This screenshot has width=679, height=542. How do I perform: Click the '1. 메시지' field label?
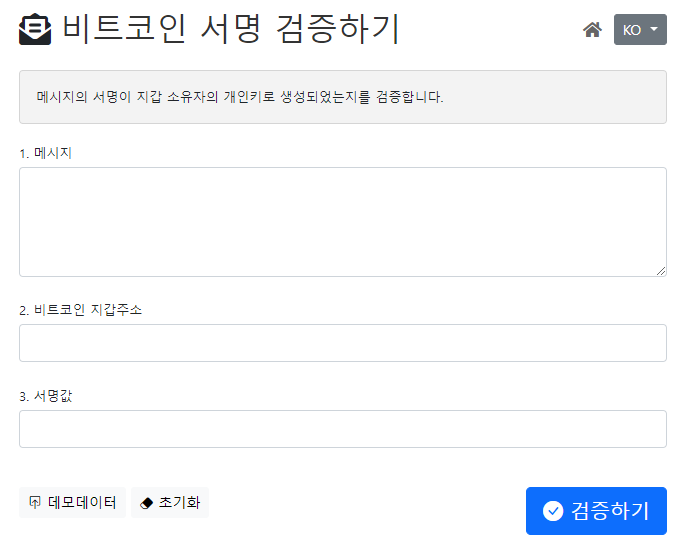[45, 153]
